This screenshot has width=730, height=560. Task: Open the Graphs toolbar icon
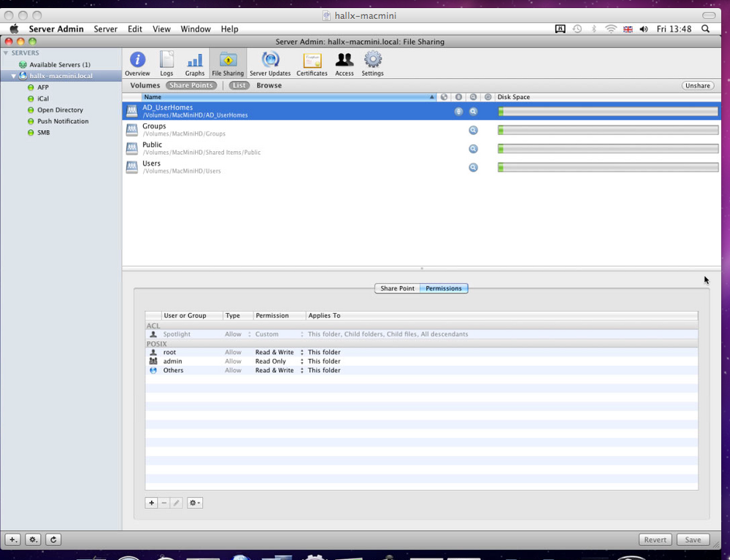click(x=195, y=64)
